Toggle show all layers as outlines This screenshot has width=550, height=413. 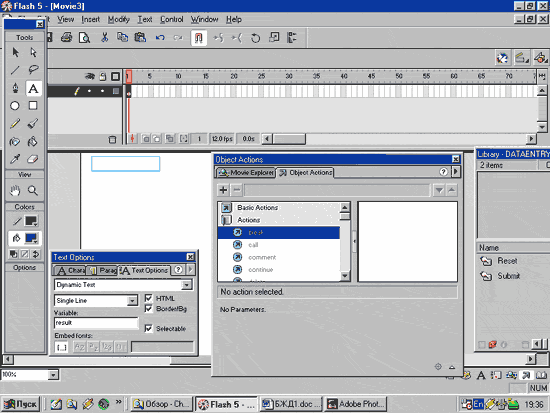click(115, 76)
